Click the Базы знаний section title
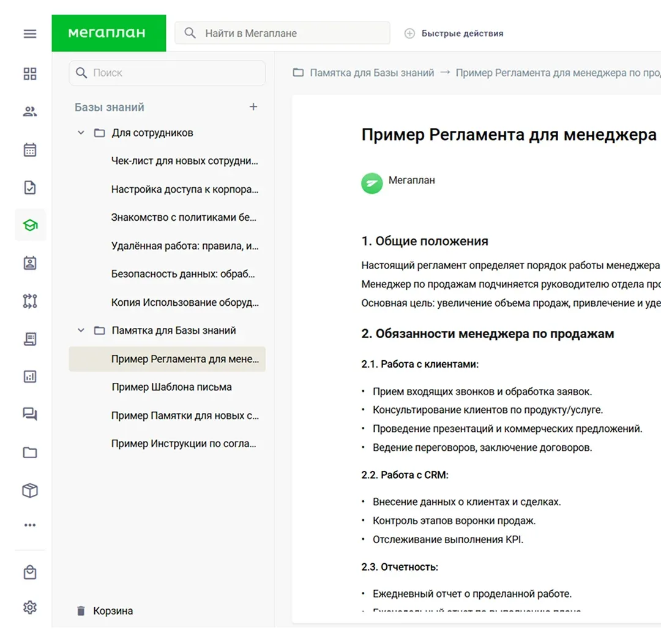661x644 pixels. point(109,107)
